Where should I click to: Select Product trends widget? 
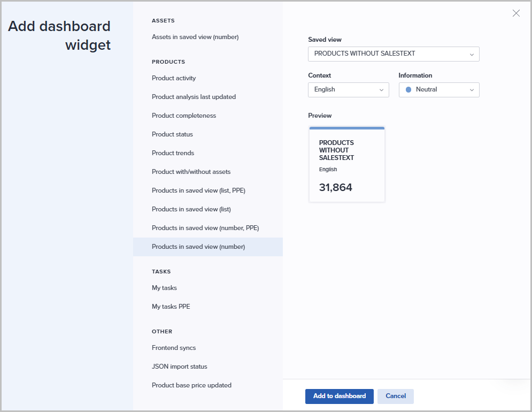click(173, 153)
